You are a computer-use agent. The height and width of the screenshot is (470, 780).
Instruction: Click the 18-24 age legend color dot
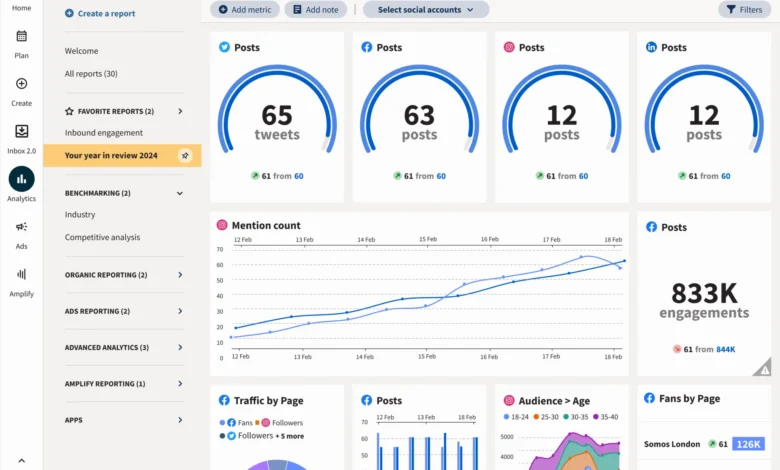[x=508, y=416]
